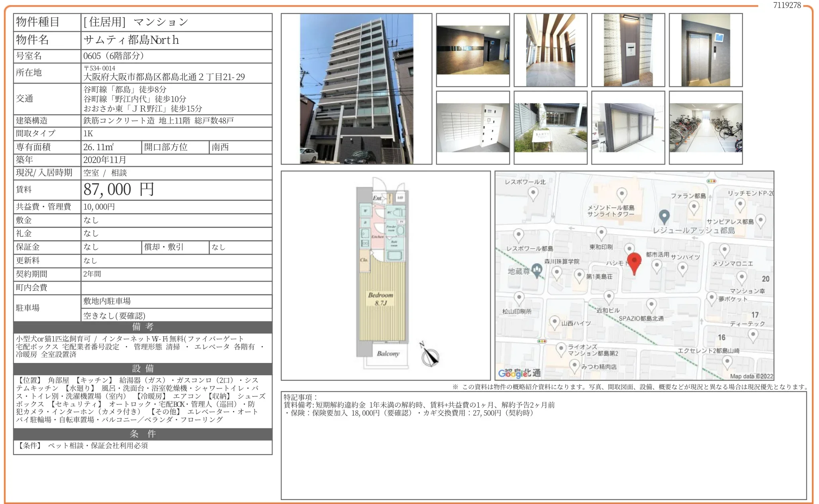The image size is (819, 504).
Task: Click the compass north arrow icon
Action: click(430, 355)
